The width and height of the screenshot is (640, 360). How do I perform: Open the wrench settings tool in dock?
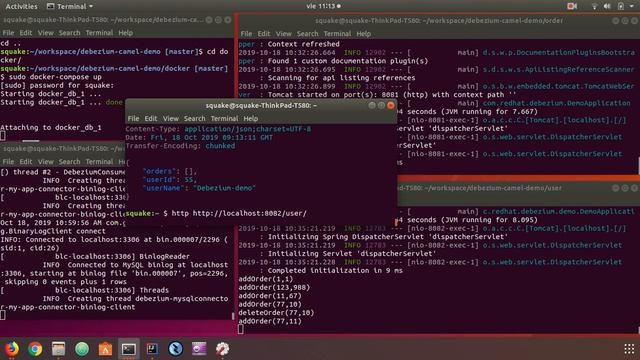[222, 349]
